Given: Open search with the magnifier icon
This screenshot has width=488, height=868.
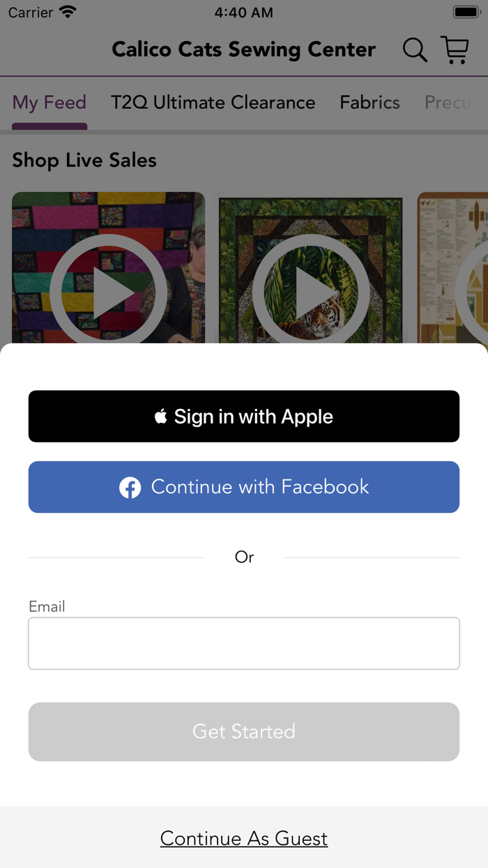Looking at the screenshot, I should tap(415, 50).
